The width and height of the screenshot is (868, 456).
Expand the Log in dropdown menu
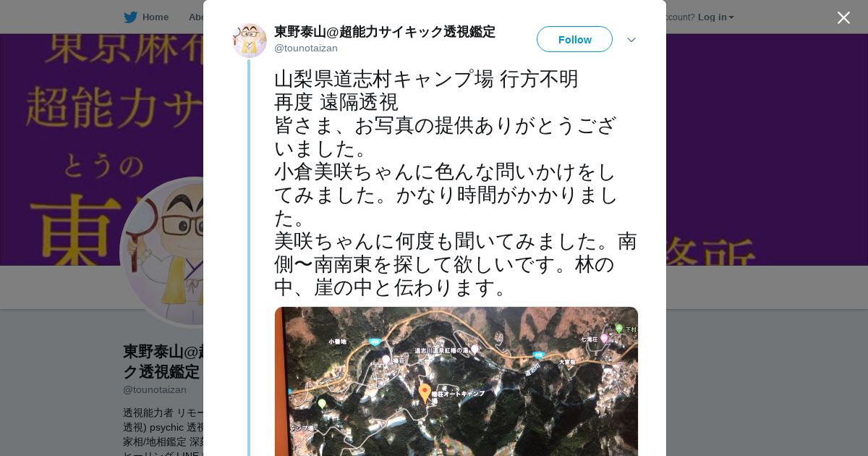pos(715,17)
